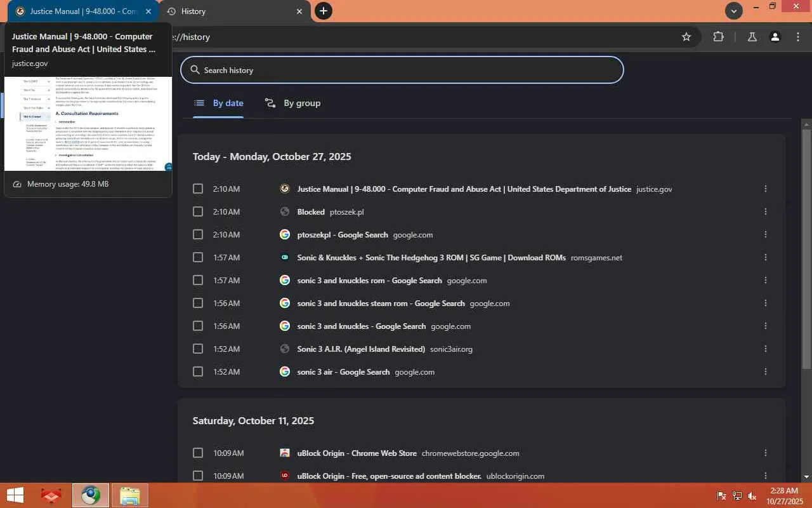812x508 pixels.
Task: Click the Justice Manual tab preview thumbnail
Action: (x=88, y=124)
